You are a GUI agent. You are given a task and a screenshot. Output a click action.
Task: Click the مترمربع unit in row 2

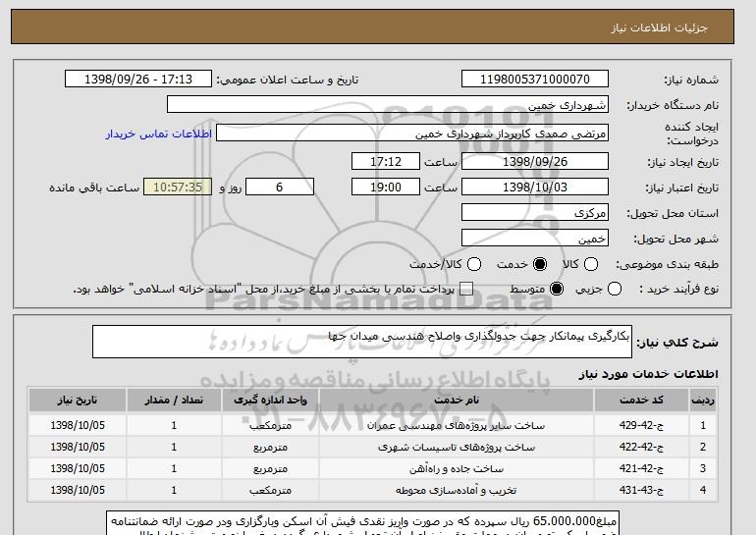click(x=270, y=448)
